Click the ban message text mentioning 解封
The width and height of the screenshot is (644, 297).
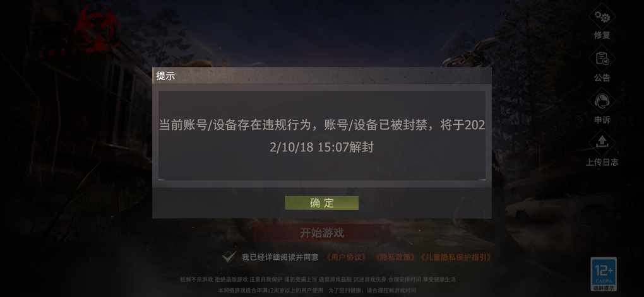coord(322,136)
